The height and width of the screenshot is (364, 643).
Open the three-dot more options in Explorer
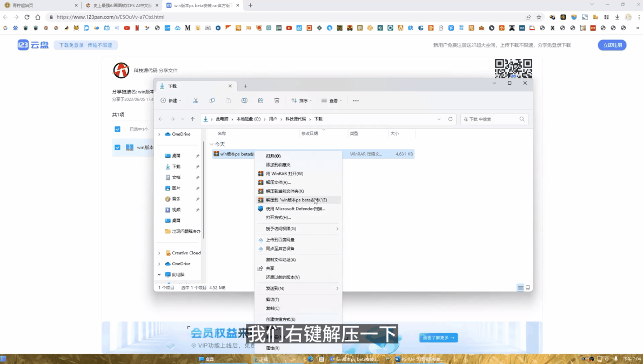click(x=356, y=100)
